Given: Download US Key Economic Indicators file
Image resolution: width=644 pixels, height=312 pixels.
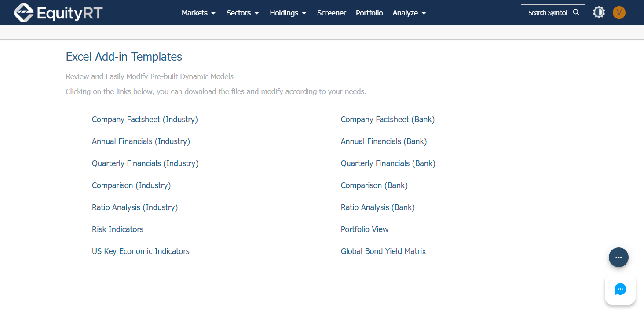Looking at the screenshot, I should (x=141, y=251).
